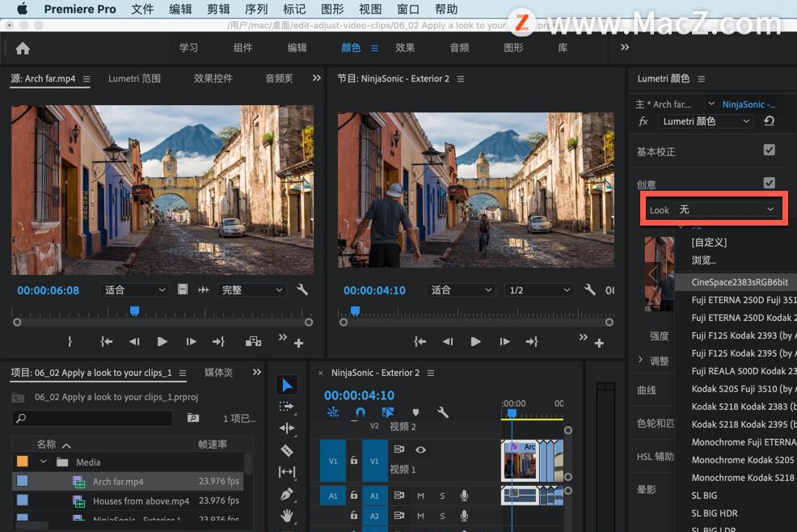Open the Look dropdown
Image resolution: width=797 pixels, height=532 pixels.
click(727, 209)
